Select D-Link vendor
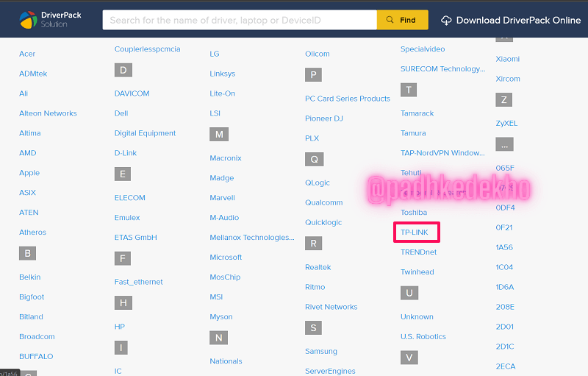The height and width of the screenshot is (376, 588). (x=125, y=153)
